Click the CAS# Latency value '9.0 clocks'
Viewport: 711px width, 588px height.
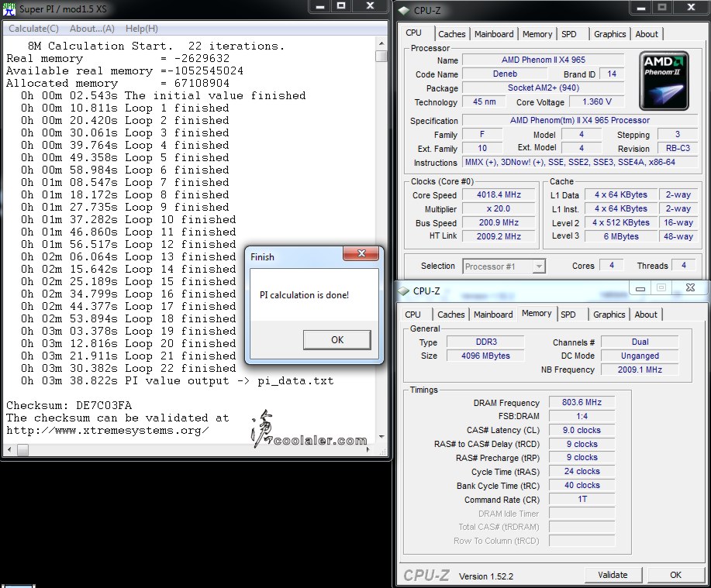click(582, 430)
